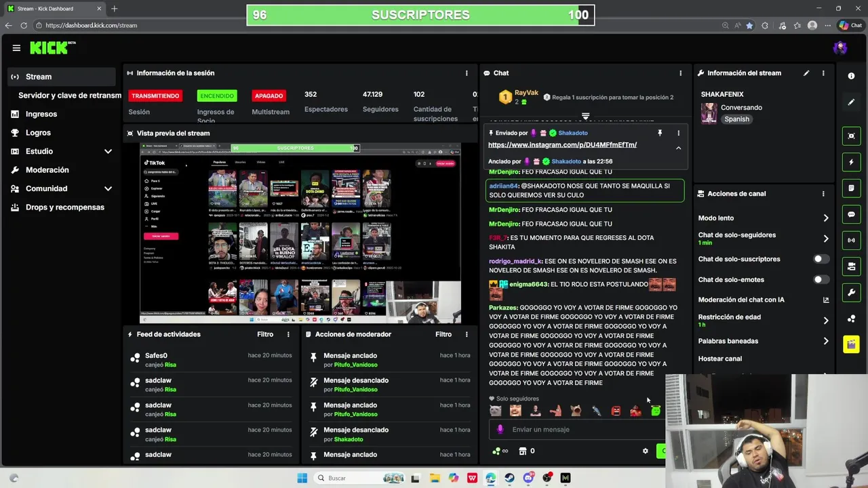Collapse the pinned message with chevron
Viewport: 868px width, 488px height.
click(678, 148)
